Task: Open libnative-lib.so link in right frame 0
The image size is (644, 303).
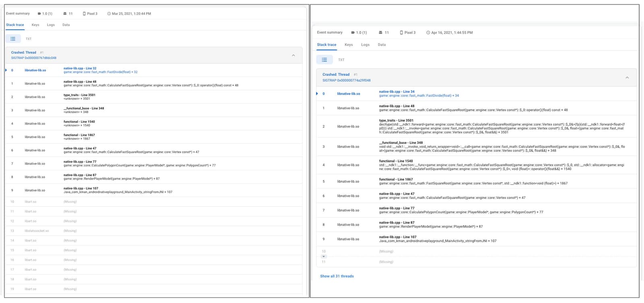Action: [x=349, y=94]
